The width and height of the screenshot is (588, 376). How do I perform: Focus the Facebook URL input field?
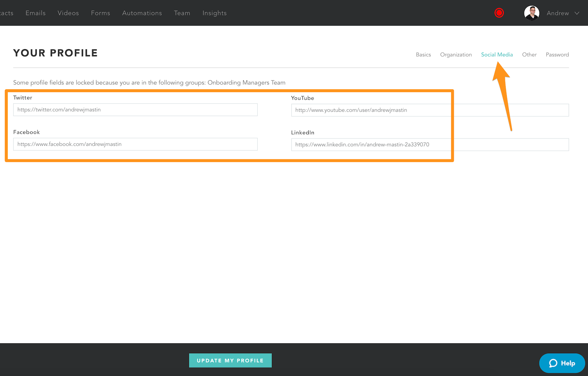click(135, 144)
